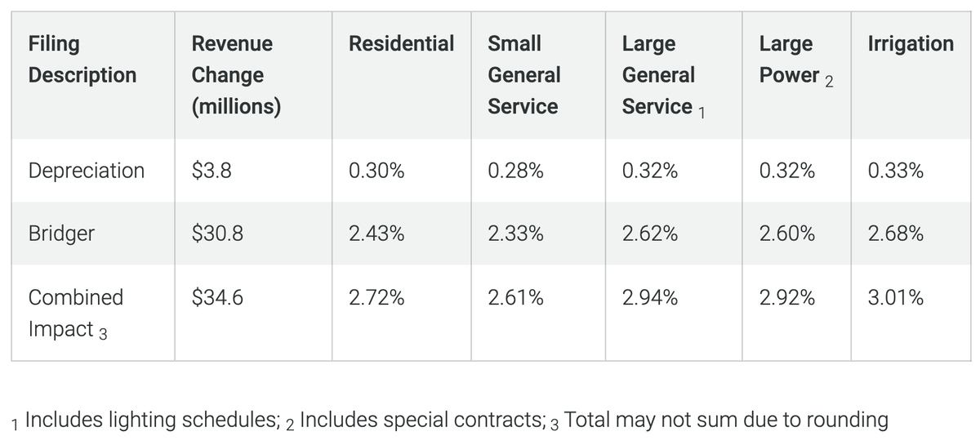Image resolution: width=980 pixels, height=445 pixels.
Task: Click the Large General Service header
Action: pyautogui.click(x=658, y=74)
